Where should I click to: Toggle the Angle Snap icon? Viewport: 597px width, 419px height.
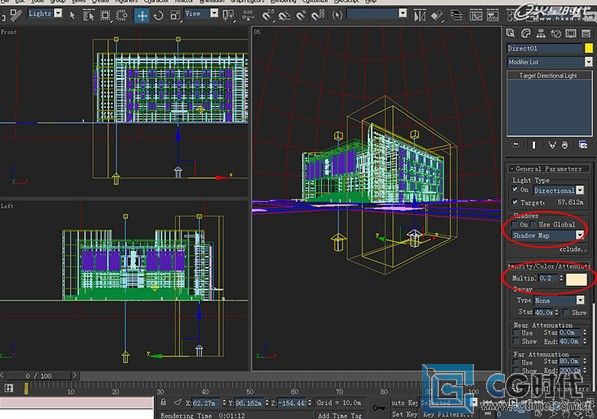click(284, 16)
